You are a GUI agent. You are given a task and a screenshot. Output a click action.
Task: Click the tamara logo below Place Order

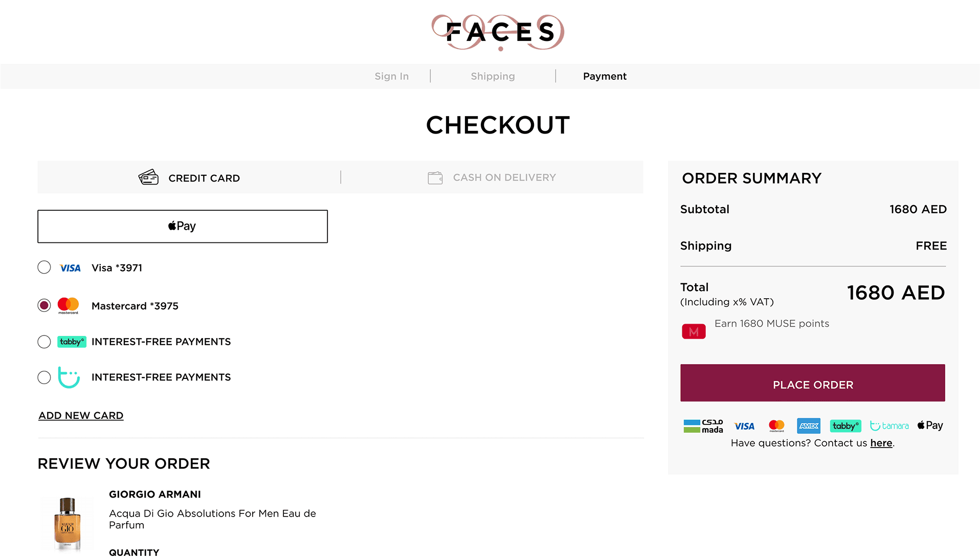[x=889, y=425]
